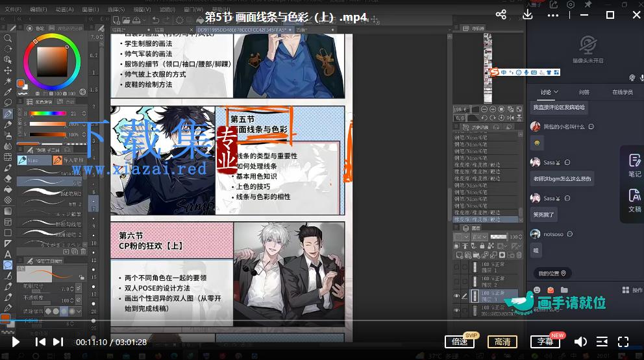The width and height of the screenshot is (644, 360).
Task: Adjust the H hue slider
Action: pos(47,114)
